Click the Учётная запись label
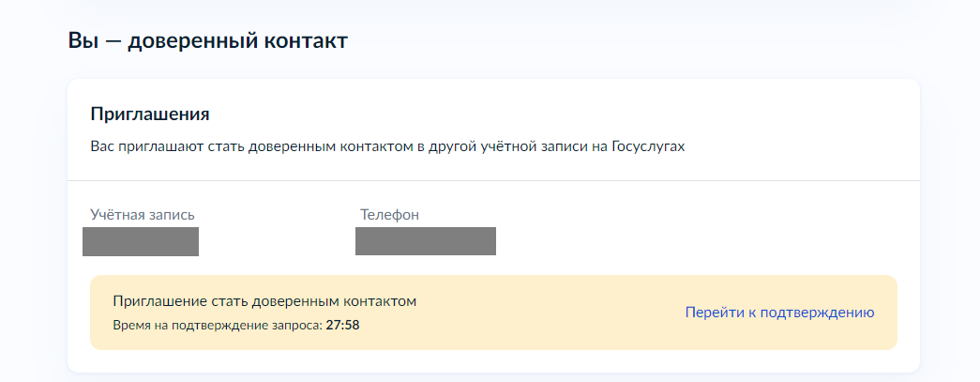 (143, 215)
